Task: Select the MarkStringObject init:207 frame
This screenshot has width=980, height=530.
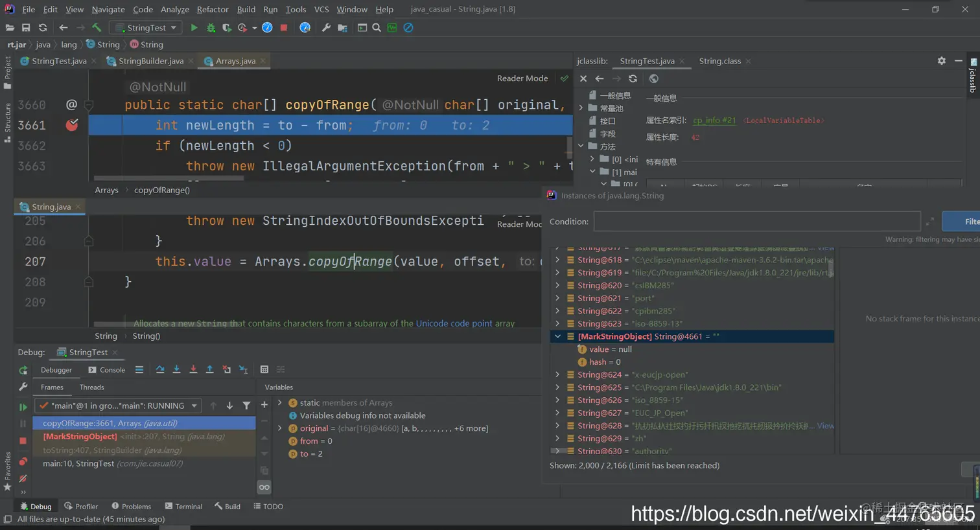Action: (144, 437)
